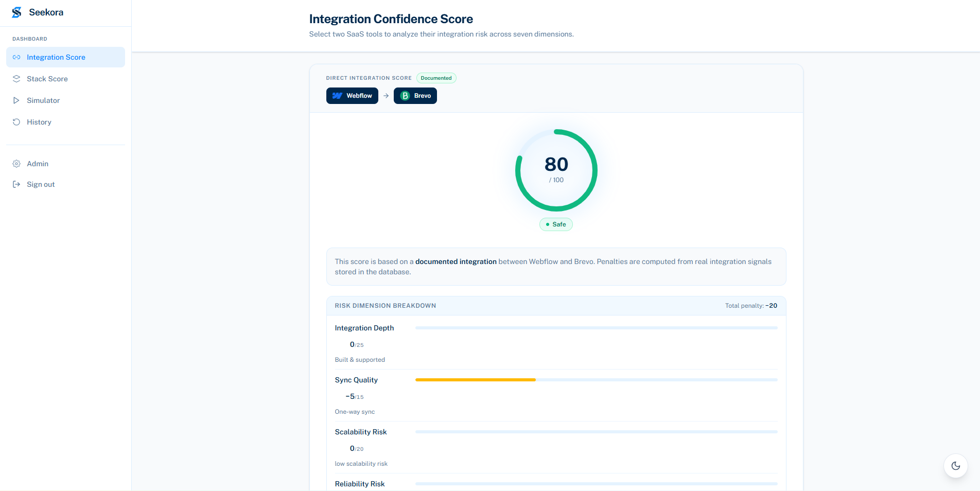Click the Scalability Risk progress bar

tap(596, 432)
